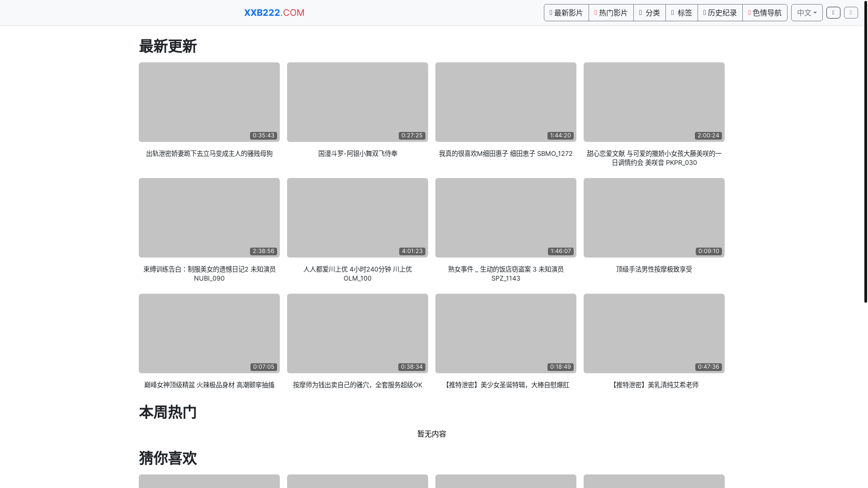The image size is (868, 488).
Task: Open the 最新影片 nav item
Action: click(566, 13)
